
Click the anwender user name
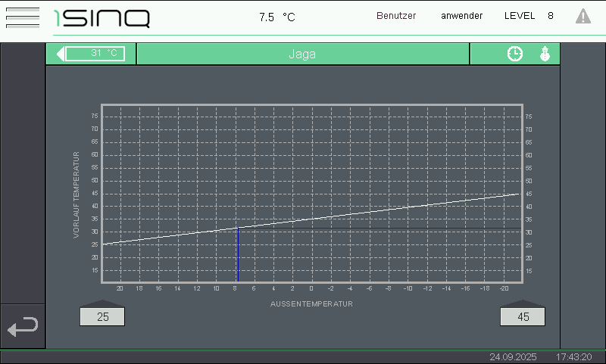(461, 16)
